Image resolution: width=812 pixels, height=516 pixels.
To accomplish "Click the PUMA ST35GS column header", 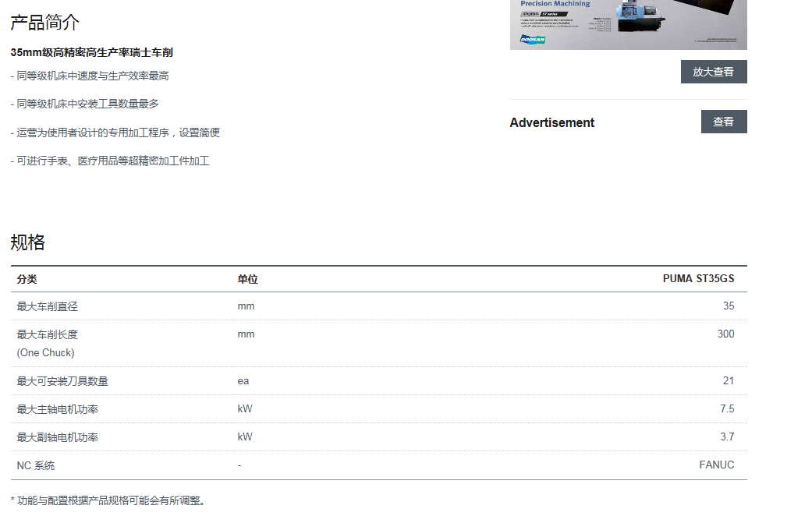I will pyautogui.click(x=698, y=279).
